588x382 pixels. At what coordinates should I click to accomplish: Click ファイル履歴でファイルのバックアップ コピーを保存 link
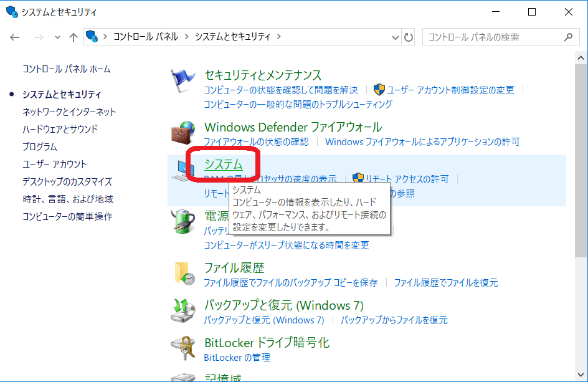coord(291,282)
